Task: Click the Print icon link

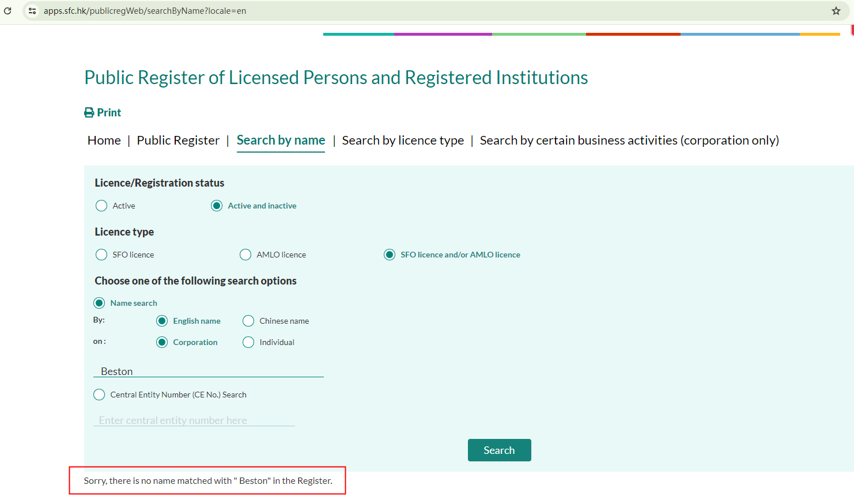Action: tap(103, 112)
